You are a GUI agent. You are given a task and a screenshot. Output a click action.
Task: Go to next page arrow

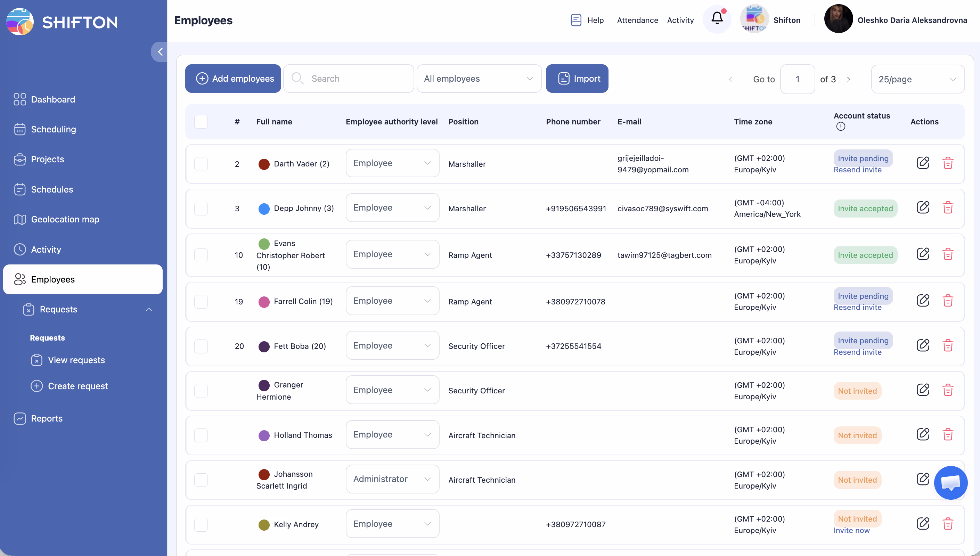[x=848, y=80]
